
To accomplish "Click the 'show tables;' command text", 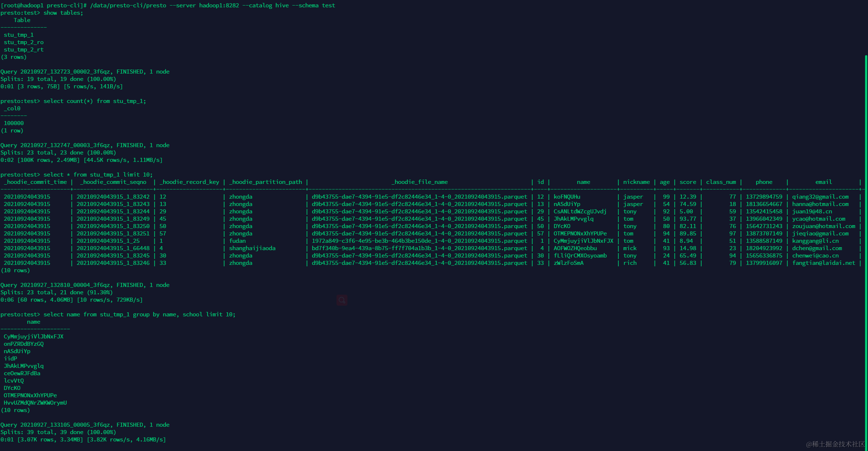I will click(x=63, y=13).
